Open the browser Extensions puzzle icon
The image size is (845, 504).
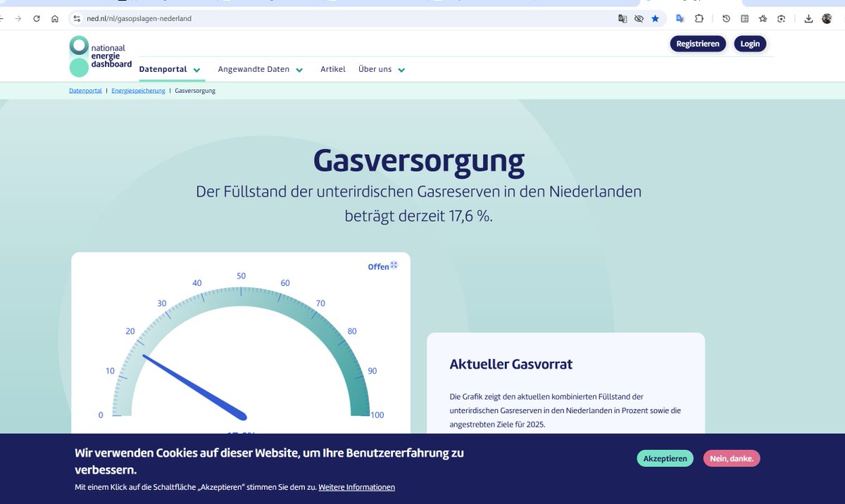click(x=699, y=18)
